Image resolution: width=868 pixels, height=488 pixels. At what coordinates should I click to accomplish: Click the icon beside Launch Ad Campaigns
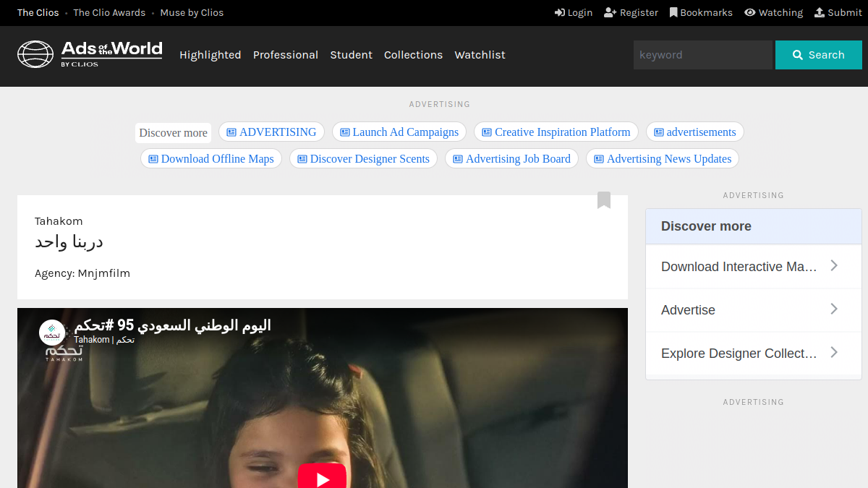345,132
